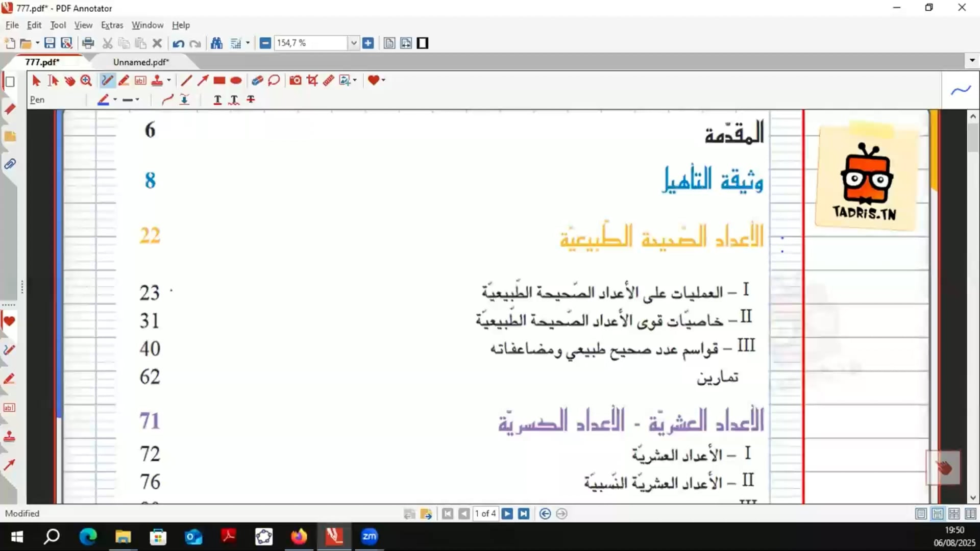Choose the Eraser tool
The height and width of the screenshot is (551, 980).
[257, 81]
